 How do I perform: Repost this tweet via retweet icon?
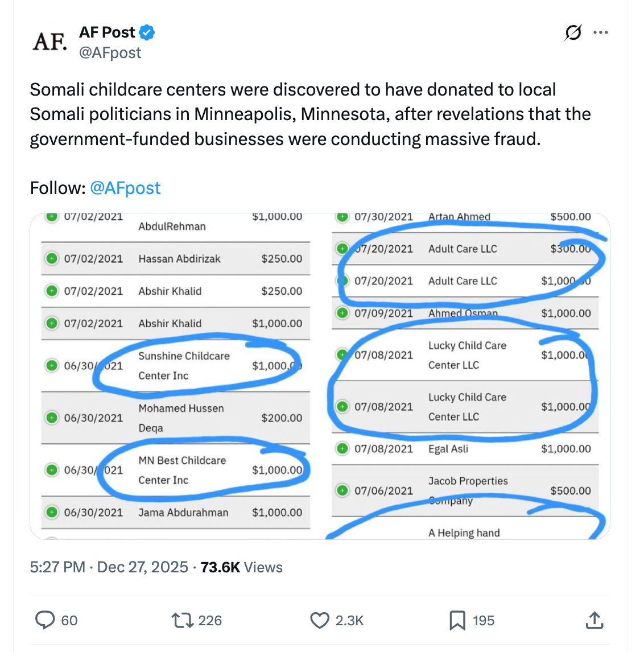point(183,620)
